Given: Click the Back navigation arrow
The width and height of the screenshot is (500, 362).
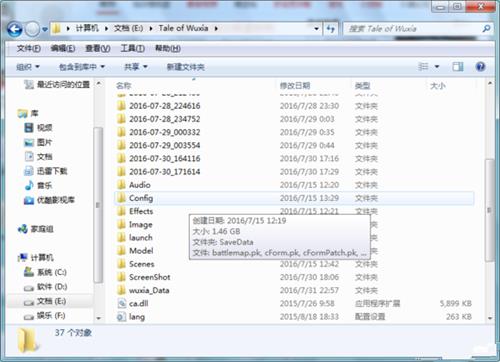Looking at the screenshot, I should [15, 30].
